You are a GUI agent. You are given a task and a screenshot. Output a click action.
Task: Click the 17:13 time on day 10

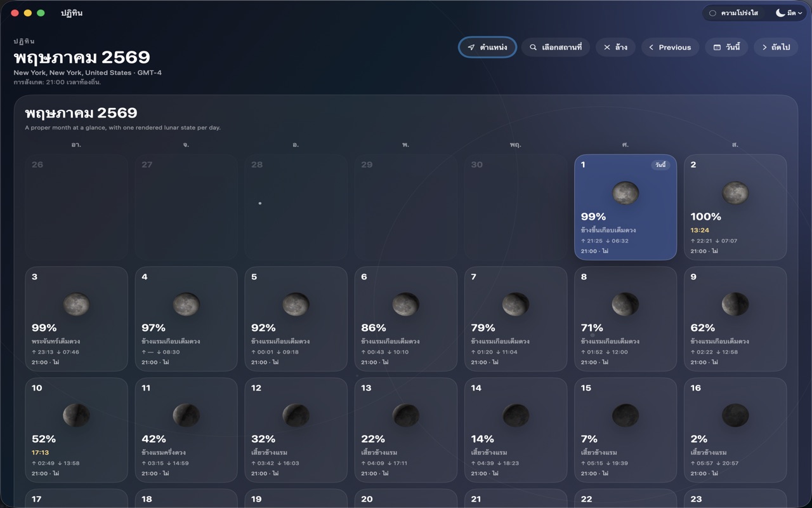point(40,453)
